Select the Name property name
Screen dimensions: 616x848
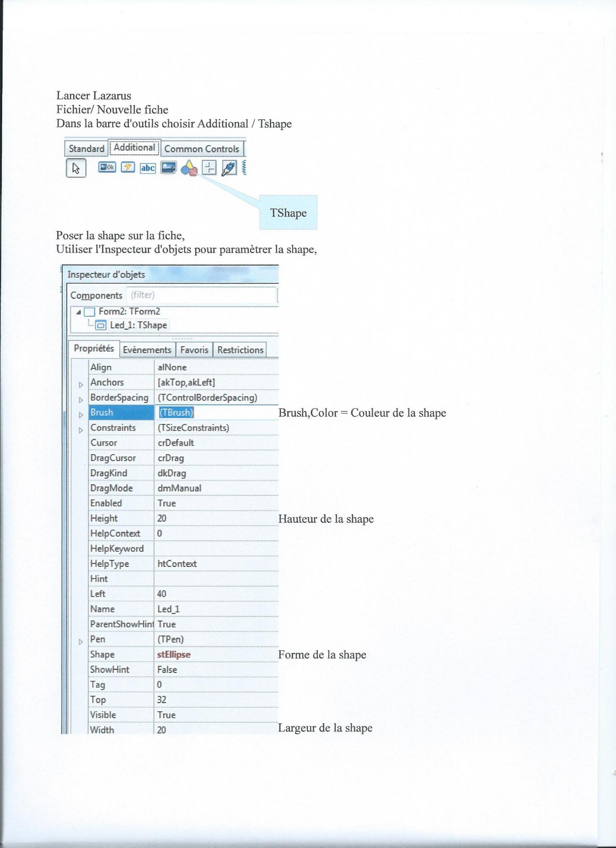(102, 609)
